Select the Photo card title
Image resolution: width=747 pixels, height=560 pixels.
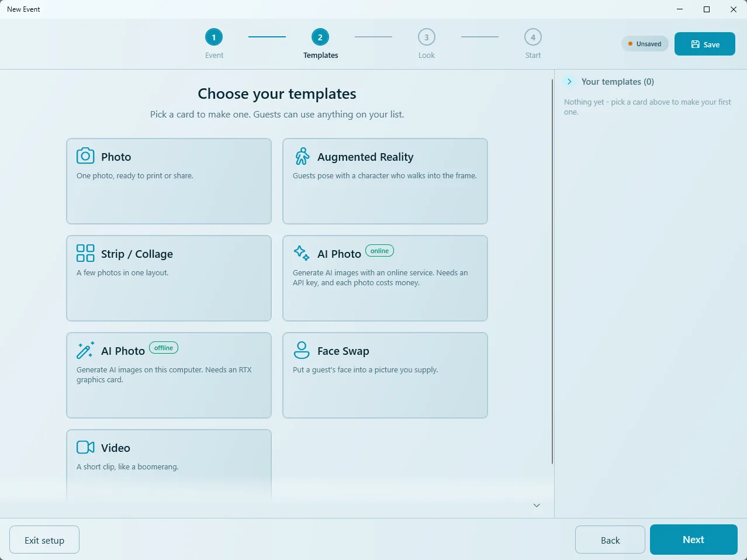(x=116, y=157)
